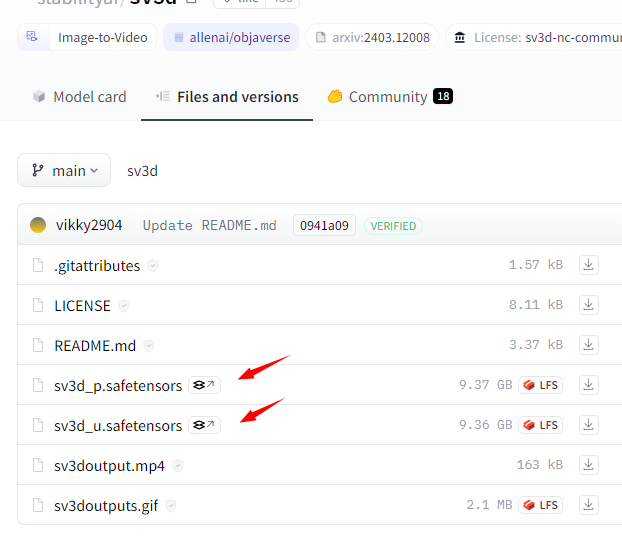622x558 pixels.
Task: Download sv3doutput.mp4 via download icon
Action: 589,465
